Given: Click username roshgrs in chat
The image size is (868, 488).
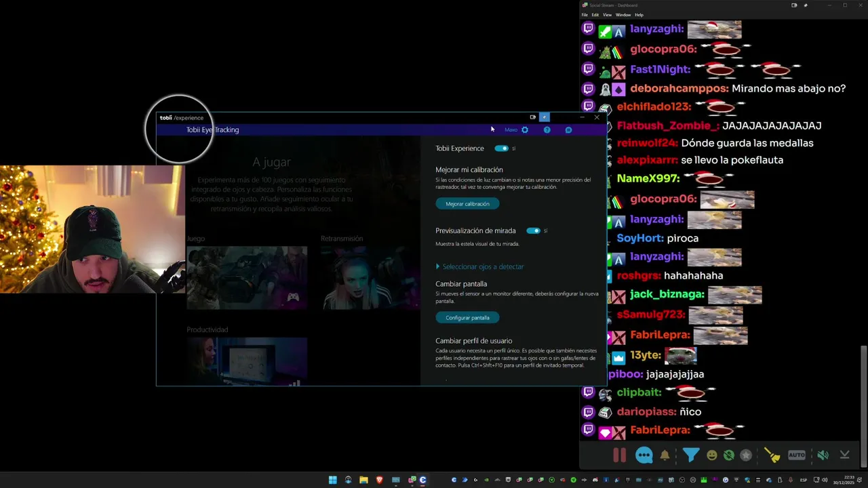Looking at the screenshot, I should point(639,276).
